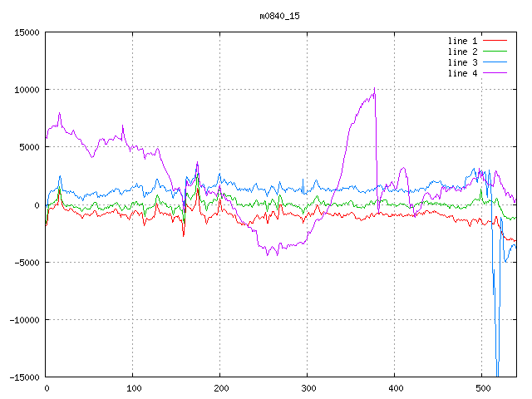Click the y-axis label 10000
Screen dimensions: 532x399
pyautogui.click(x=27, y=90)
